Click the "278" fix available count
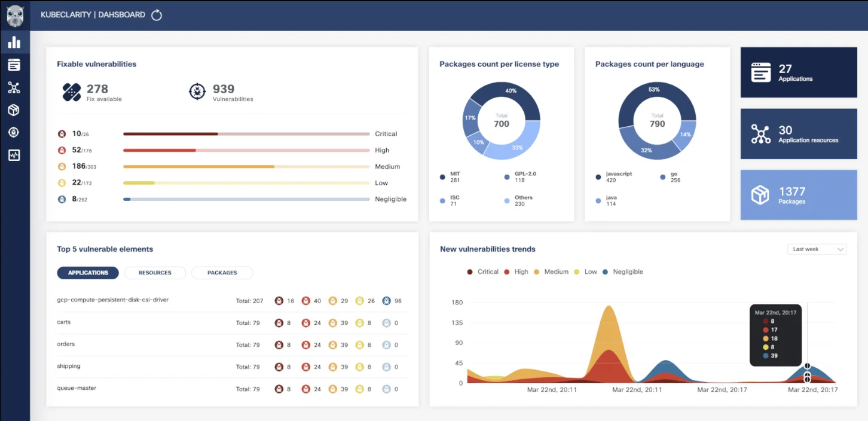 tap(97, 89)
